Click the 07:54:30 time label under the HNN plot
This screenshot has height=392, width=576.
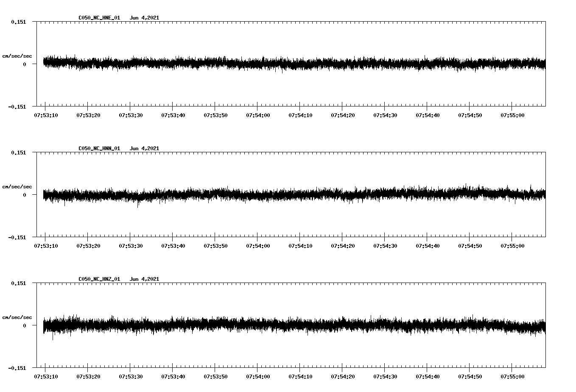tap(385, 246)
